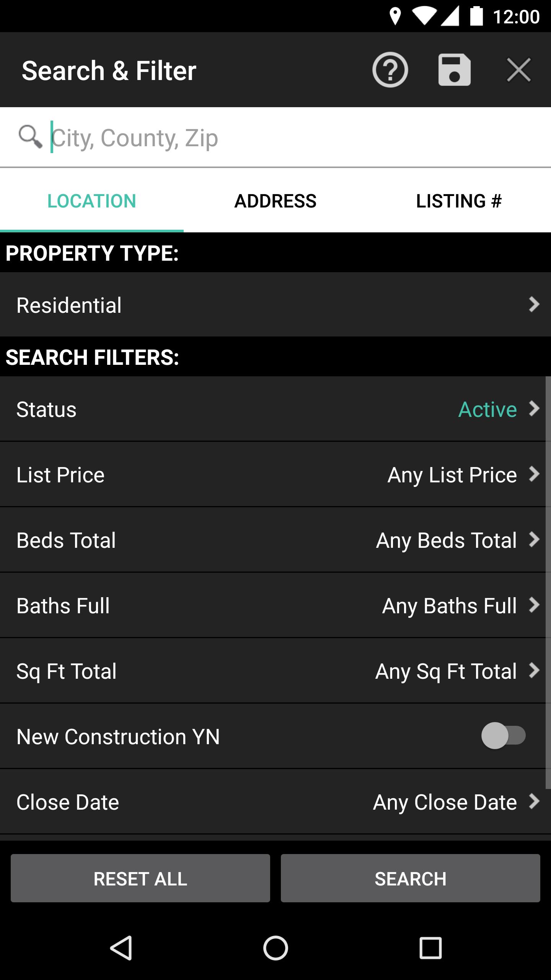Viewport: 551px width, 980px height.
Task: Tap the Android back navigation icon
Action: pos(121,948)
